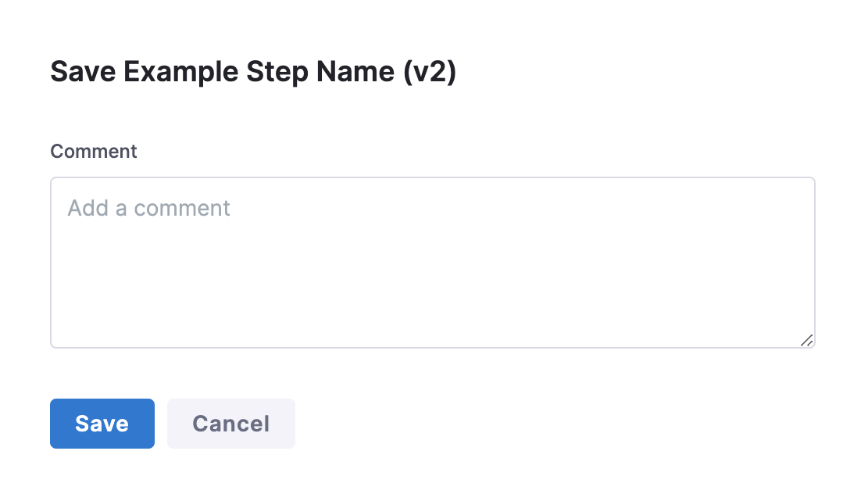Focus the Add a comment text area
This screenshot has height=501, width=868.
(433, 263)
